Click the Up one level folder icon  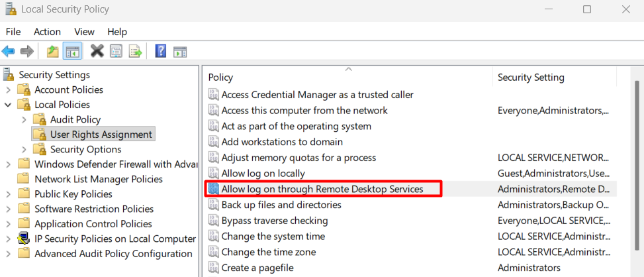pyautogui.click(x=52, y=52)
